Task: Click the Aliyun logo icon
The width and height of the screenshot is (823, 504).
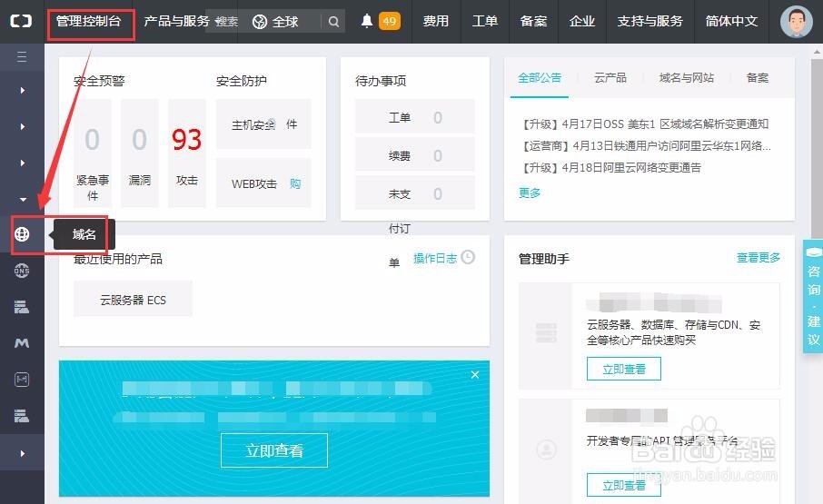Action: pos(21,21)
